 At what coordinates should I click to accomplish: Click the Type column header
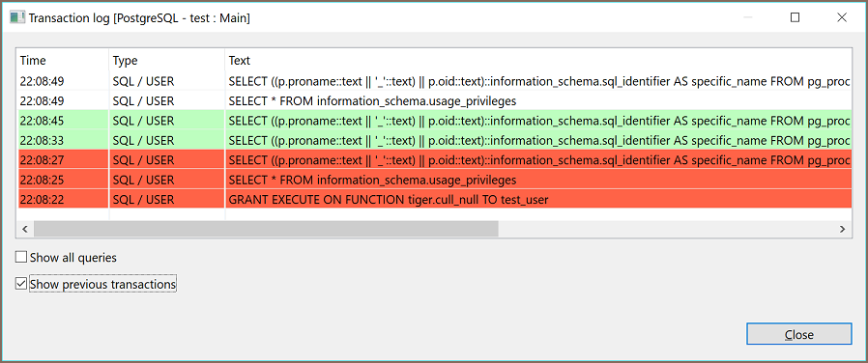(166, 60)
